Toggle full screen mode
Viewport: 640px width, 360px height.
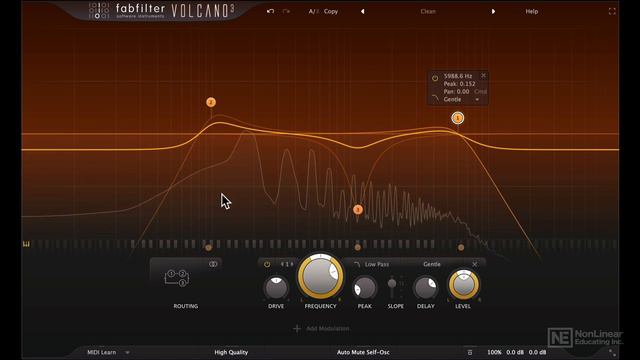612,11
